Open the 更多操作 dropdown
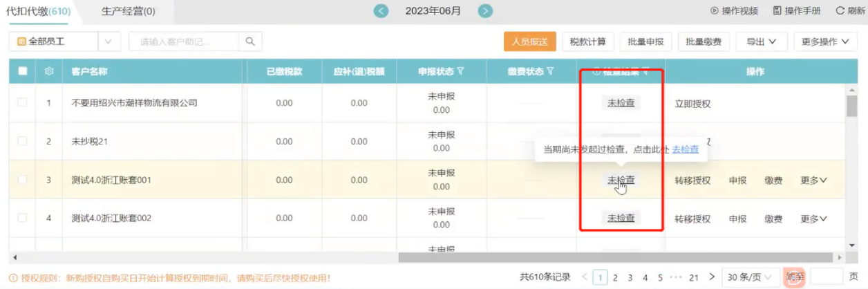This screenshot has width=868, height=289. (x=825, y=41)
